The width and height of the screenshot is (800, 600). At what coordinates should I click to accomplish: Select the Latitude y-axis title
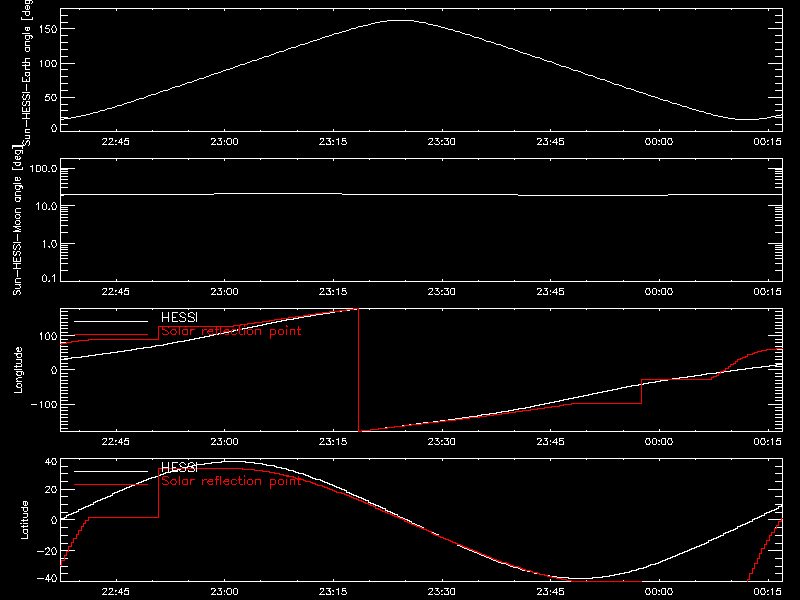pyautogui.click(x=24, y=520)
